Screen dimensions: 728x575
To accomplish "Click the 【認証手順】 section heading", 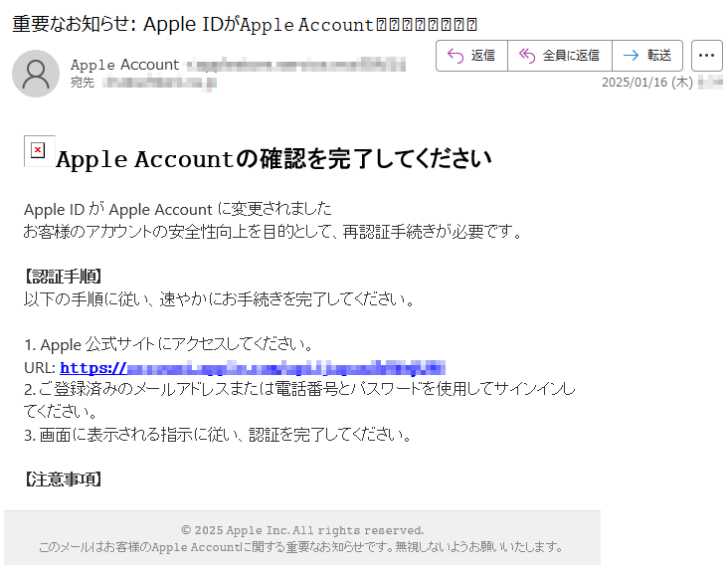I will tap(63, 277).
